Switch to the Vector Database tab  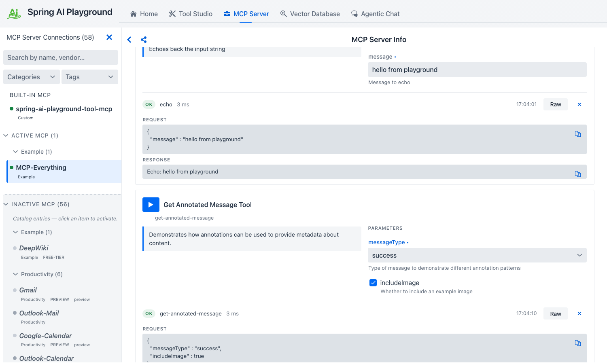(310, 14)
